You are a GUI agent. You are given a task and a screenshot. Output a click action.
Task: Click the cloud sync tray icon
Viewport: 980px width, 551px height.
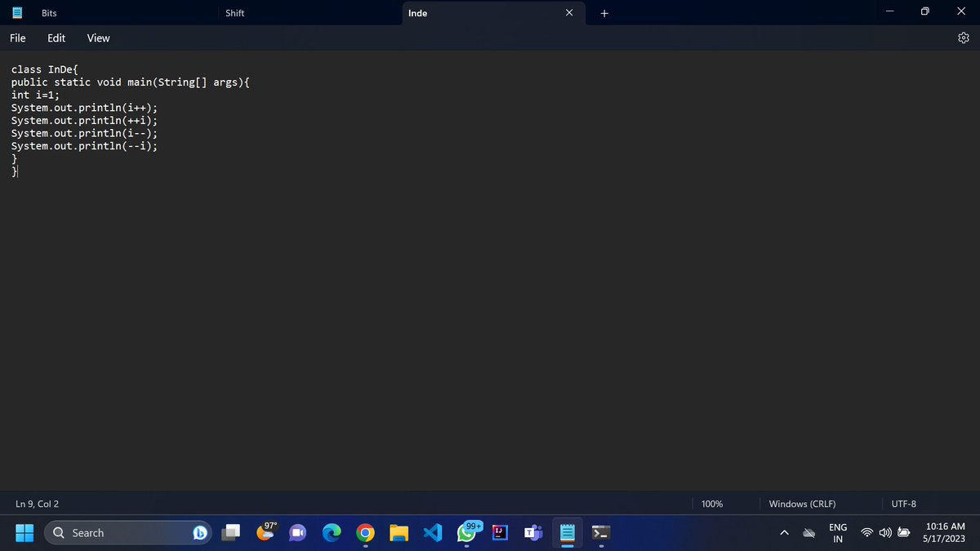coord(808,533)
